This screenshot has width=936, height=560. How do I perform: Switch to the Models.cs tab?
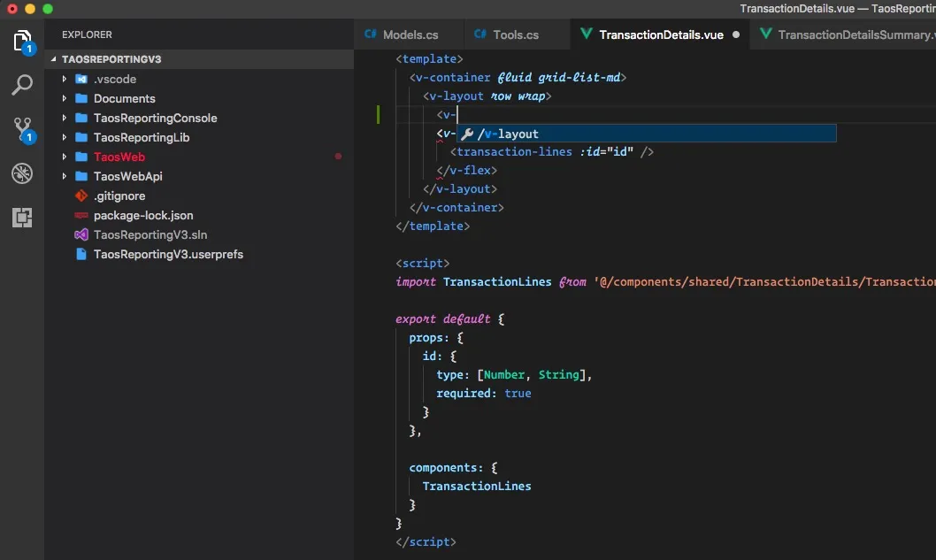point(410,35)
